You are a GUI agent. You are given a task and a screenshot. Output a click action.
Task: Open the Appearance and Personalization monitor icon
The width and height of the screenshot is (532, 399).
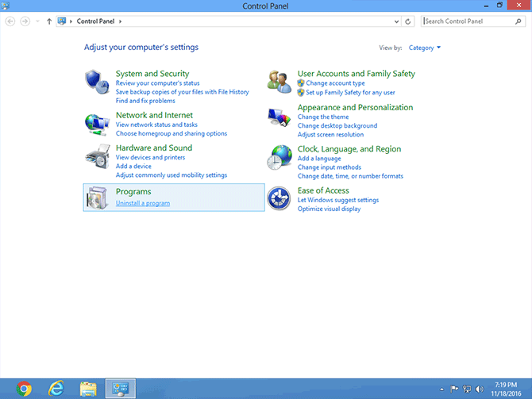point(279,117)
